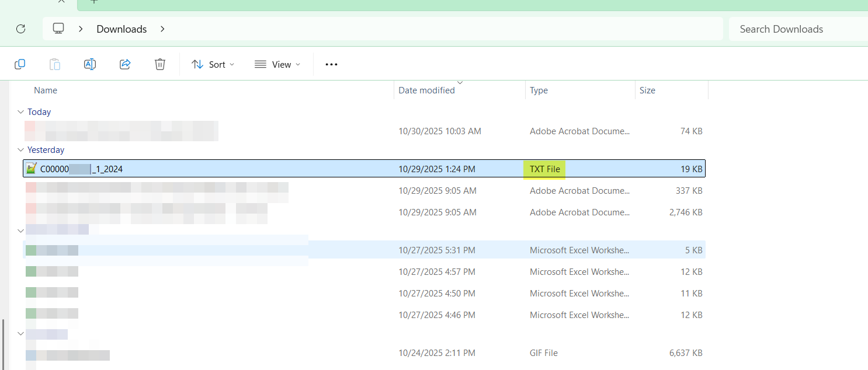The image size is (868, 370).
Task: Select the TXT file ending in _1_2024
Action: point(82,169)
